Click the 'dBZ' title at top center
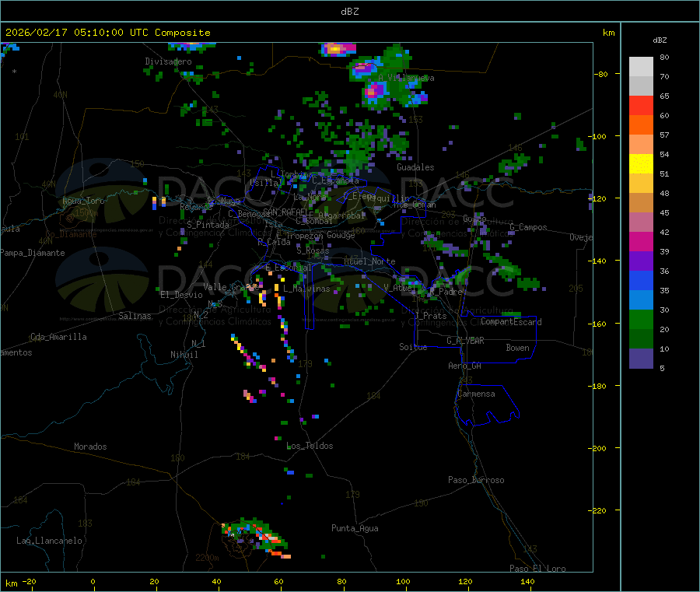Viewport: 700px width, 592px height. [x=349, y=12]
